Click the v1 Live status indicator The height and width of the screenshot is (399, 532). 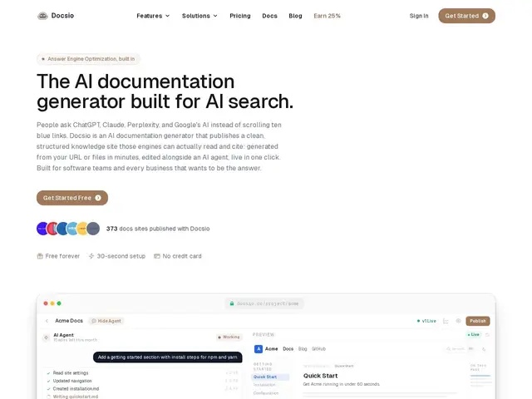[426, 321]
